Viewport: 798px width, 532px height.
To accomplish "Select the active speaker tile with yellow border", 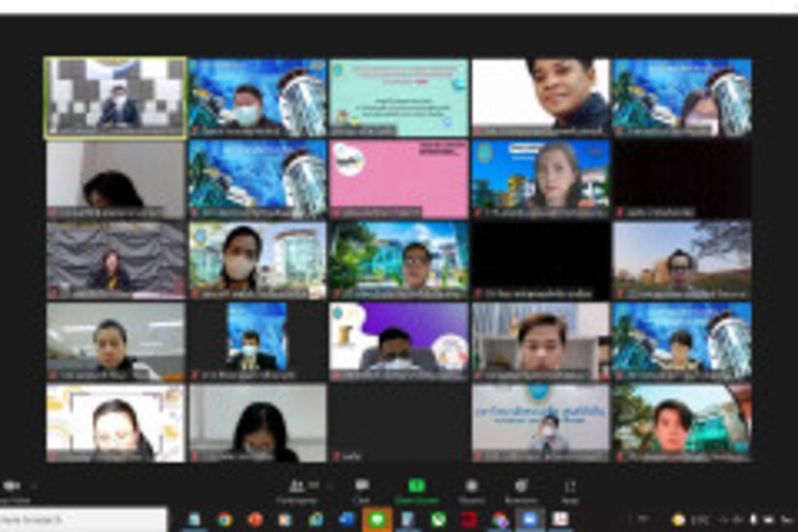I will [115, 97].
